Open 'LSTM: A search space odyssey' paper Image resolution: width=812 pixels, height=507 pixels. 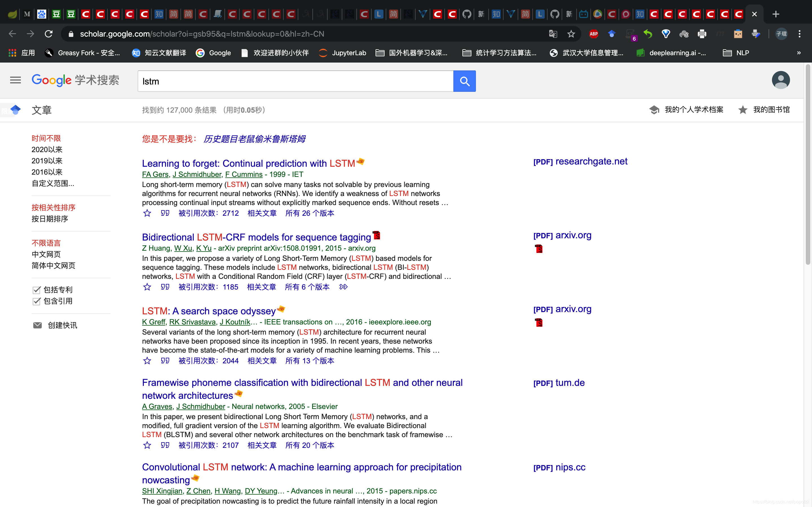[x=208, y=311]
